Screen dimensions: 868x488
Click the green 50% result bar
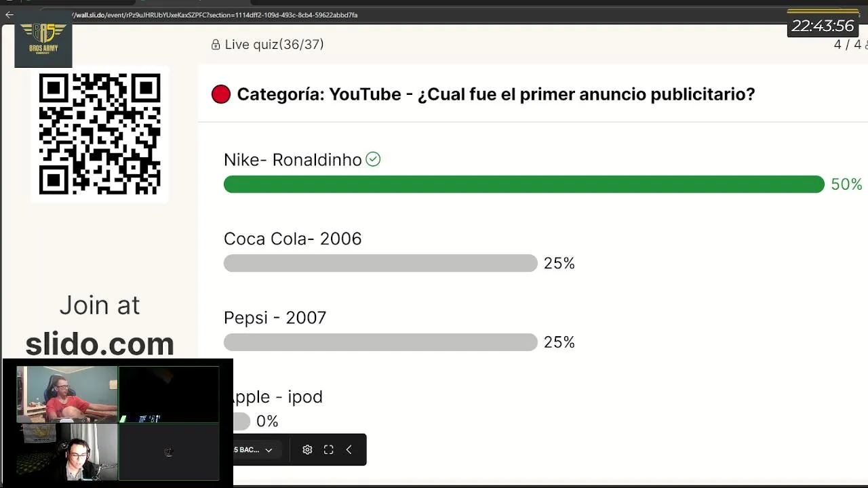(x=524, y=184)
